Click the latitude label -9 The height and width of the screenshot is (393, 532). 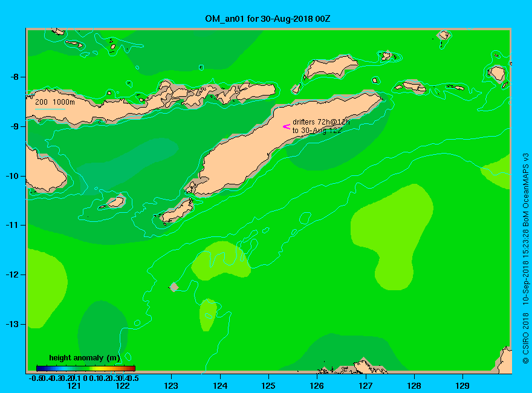coord(15,126)
